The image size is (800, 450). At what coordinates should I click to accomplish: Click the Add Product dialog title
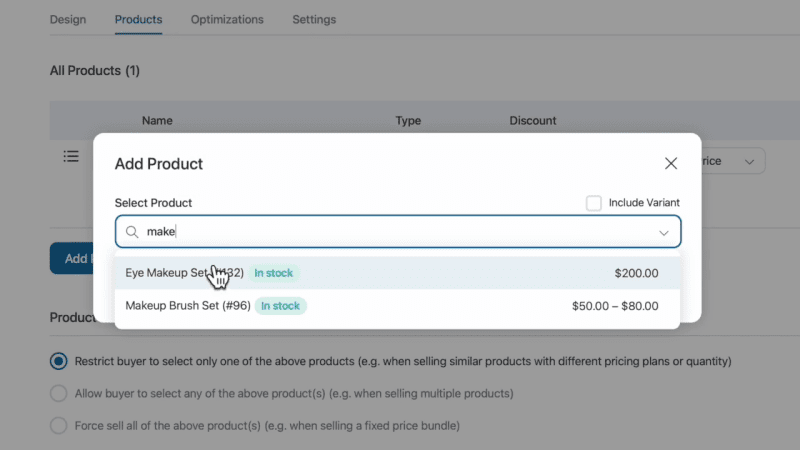(x=159, y=164)
